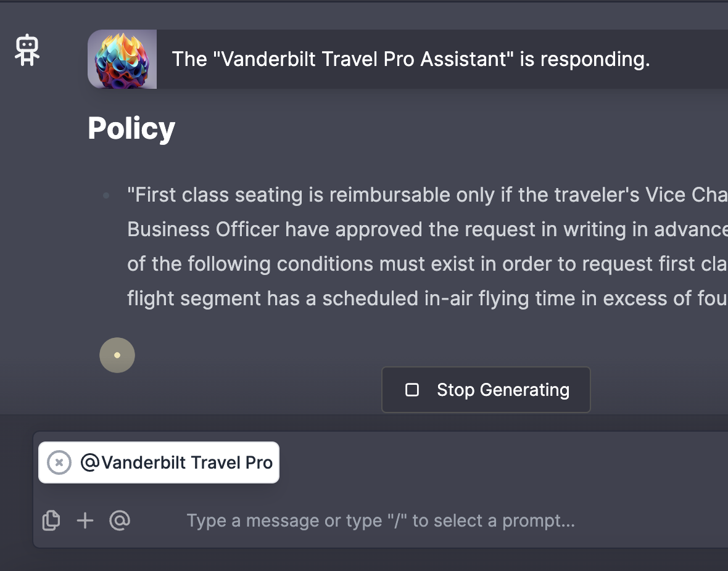Click the colorful assistant avatar thumbnail

pyautogui.click(x=122, y=59)
